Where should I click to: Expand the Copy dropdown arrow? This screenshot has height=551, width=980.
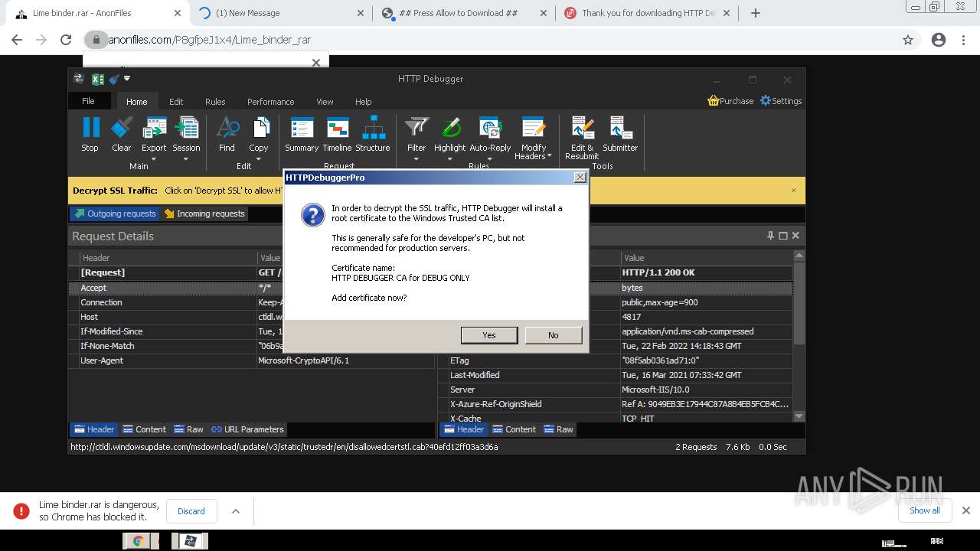click(x=259, y=159)
